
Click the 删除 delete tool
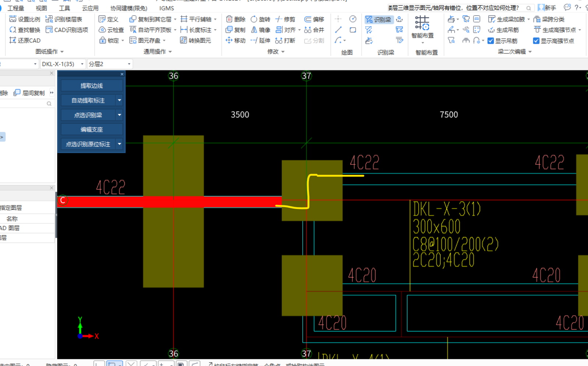coord(235,19)
